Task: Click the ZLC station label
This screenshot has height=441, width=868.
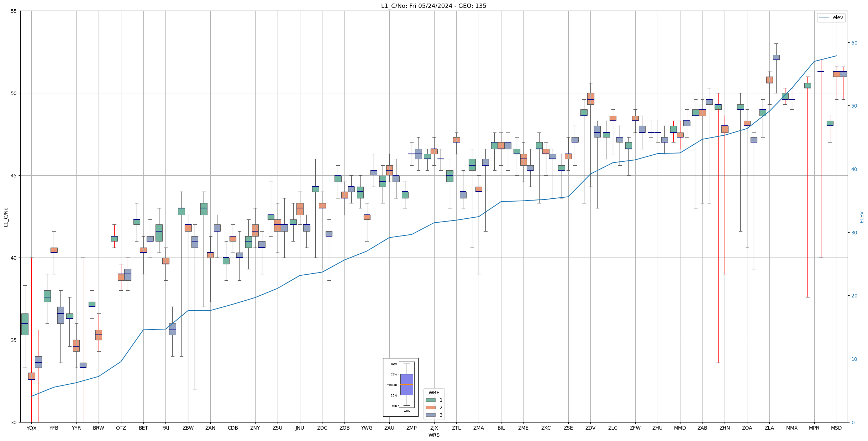Action: pos(613,428)
